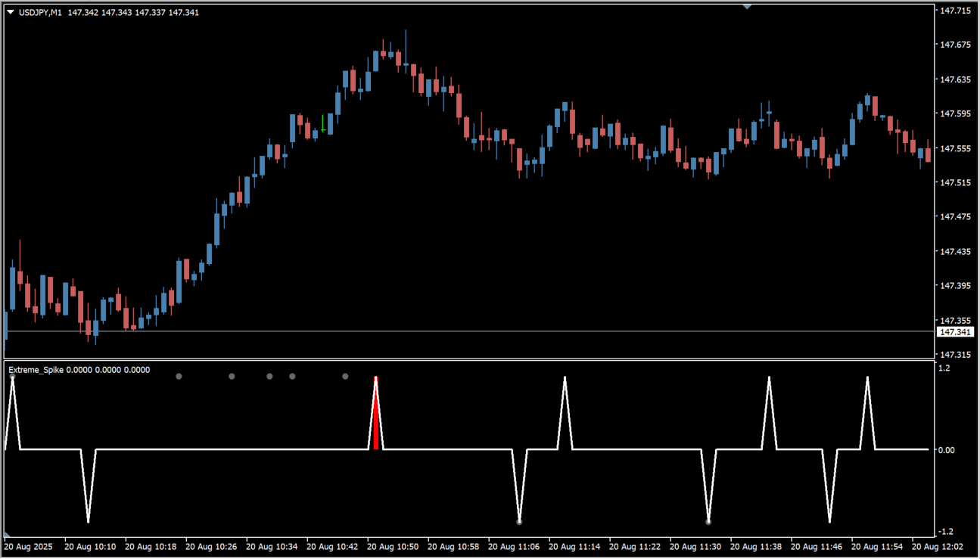Click the 1.2 indicator scale value

point(944,368)
